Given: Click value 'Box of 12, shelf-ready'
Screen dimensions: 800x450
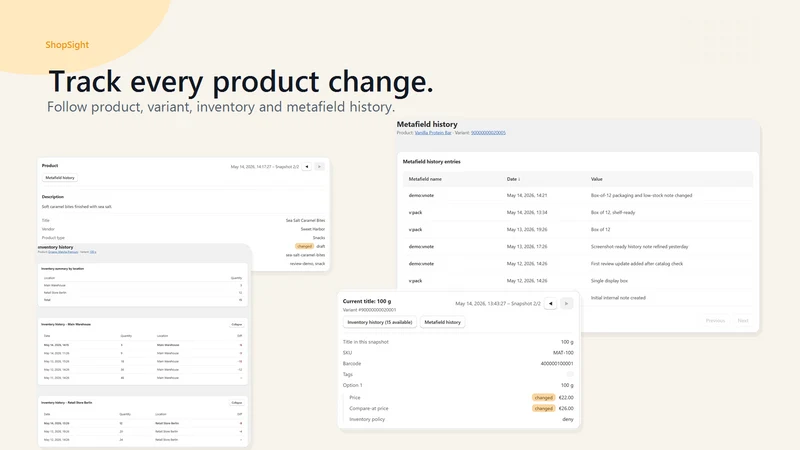Looking at the screenshot, I should 613,212.
